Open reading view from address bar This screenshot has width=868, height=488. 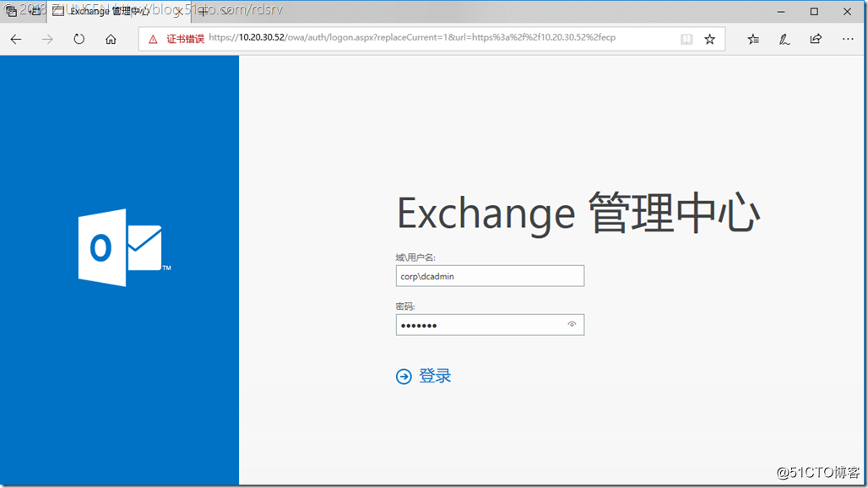point(686,40)
